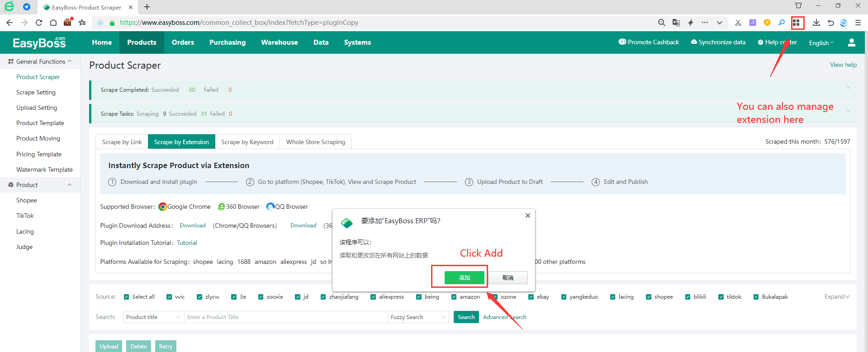Open Watermark Template in sidebar
The width and height of the screenshot is (868, 352).
point(44,169)
